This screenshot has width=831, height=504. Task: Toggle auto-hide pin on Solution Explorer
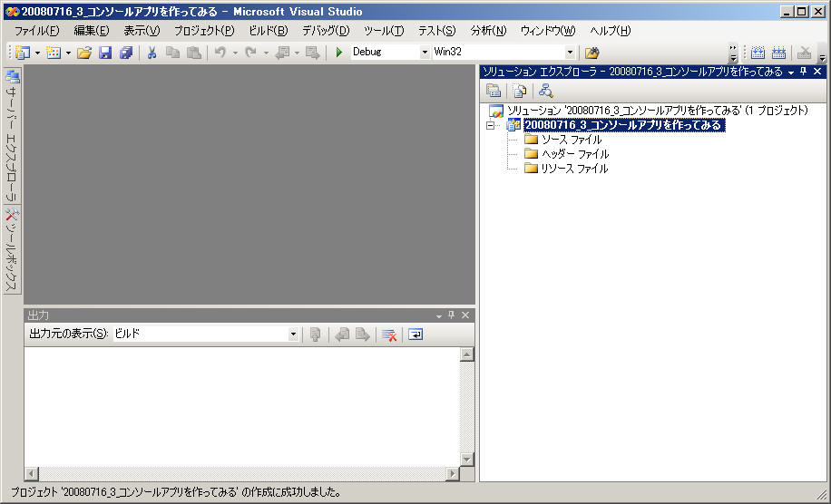coord(803,72)
